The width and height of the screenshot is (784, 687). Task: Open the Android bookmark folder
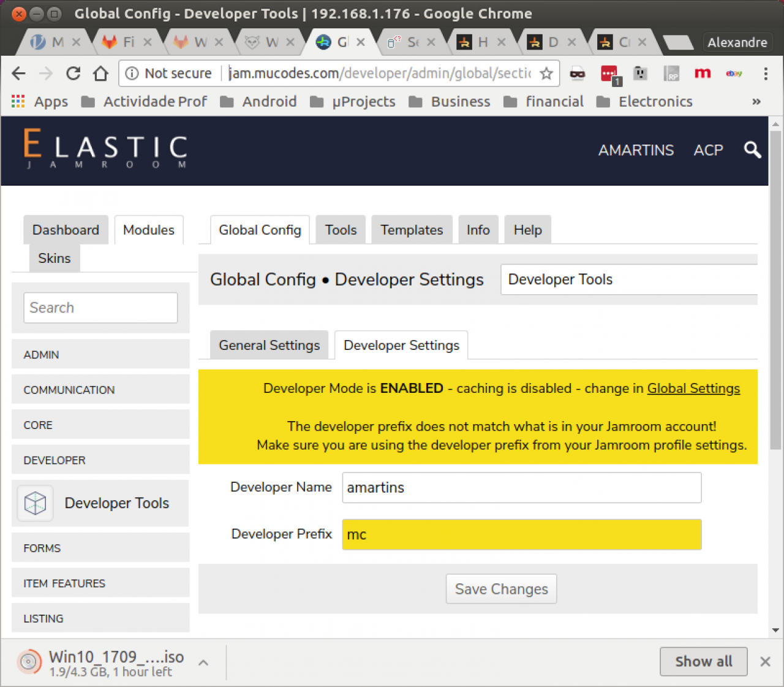pos(258,101)
